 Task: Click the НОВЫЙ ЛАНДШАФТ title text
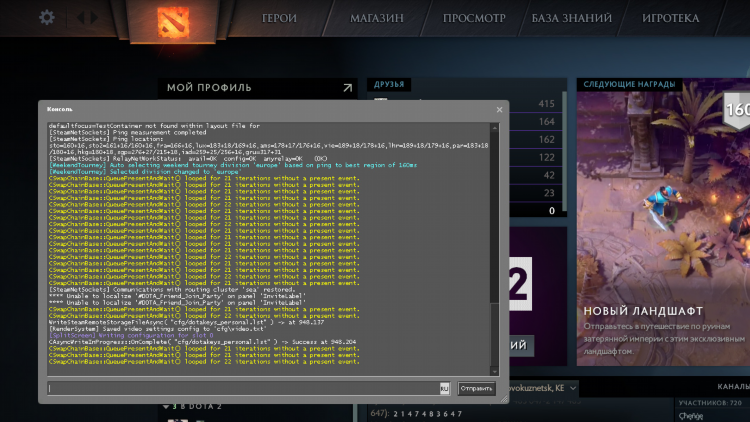click(x=643, y=311)
